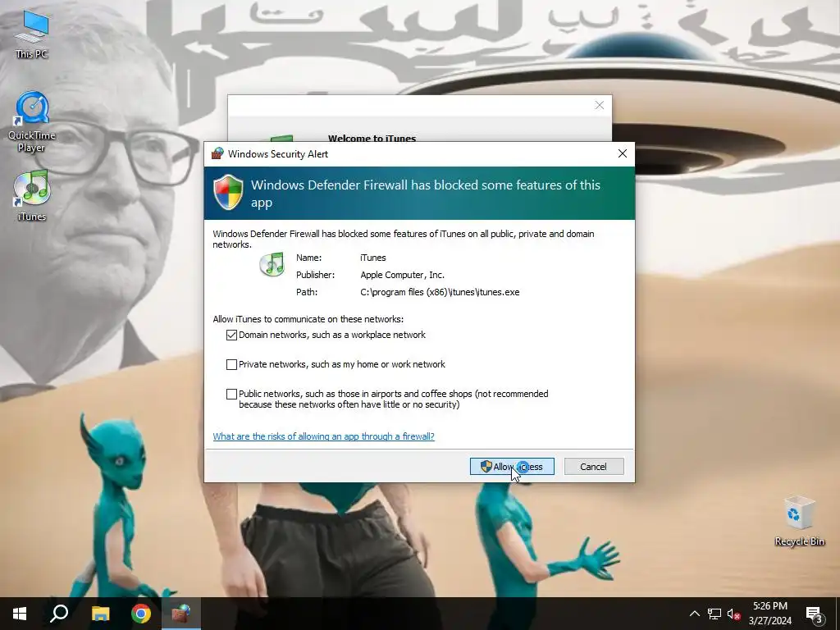Uncheck Domain networks checkbox
The height and width of the screenshot is (630, 840).
click(231, 335)
